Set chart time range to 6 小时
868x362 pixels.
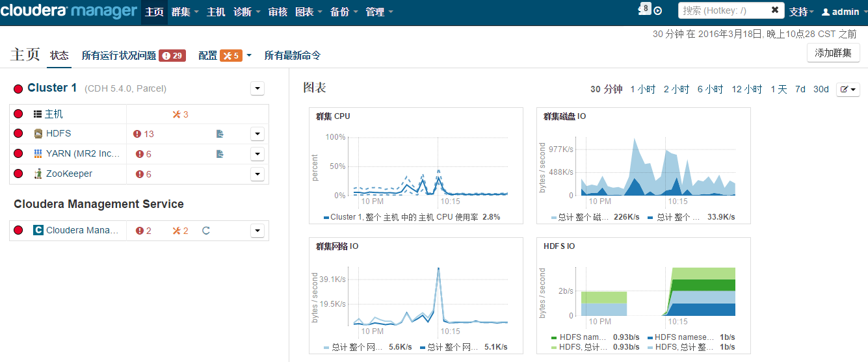(710, 90)
